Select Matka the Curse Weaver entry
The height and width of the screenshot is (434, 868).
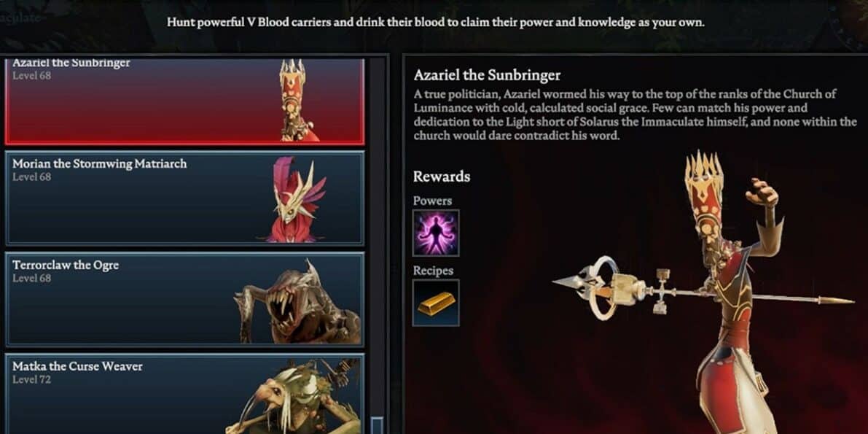coord(185,394)
